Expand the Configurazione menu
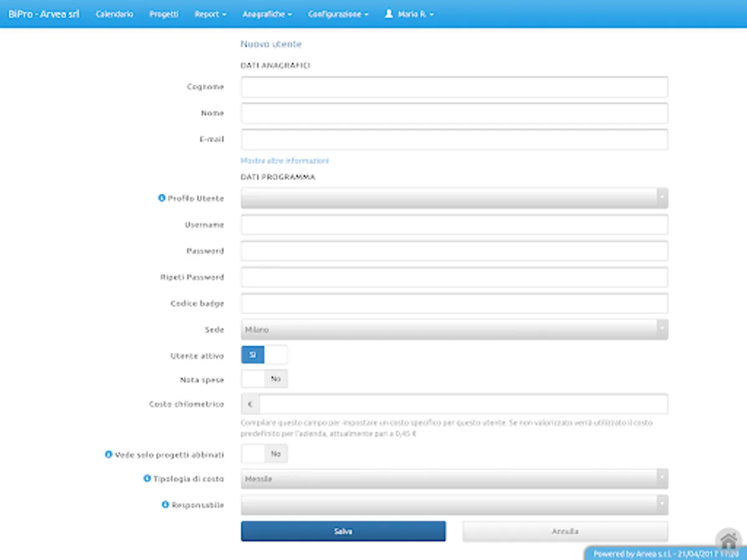 click(338, 14)
